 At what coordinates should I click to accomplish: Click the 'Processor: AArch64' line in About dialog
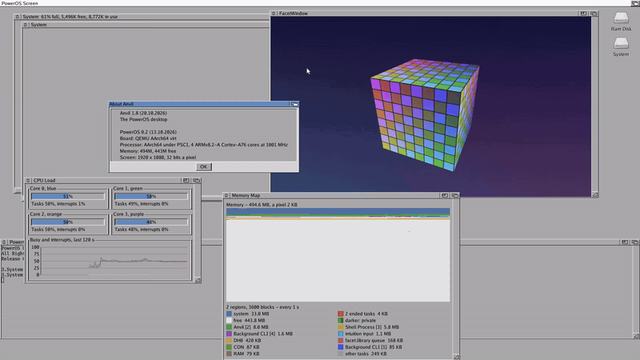point(204,144)
